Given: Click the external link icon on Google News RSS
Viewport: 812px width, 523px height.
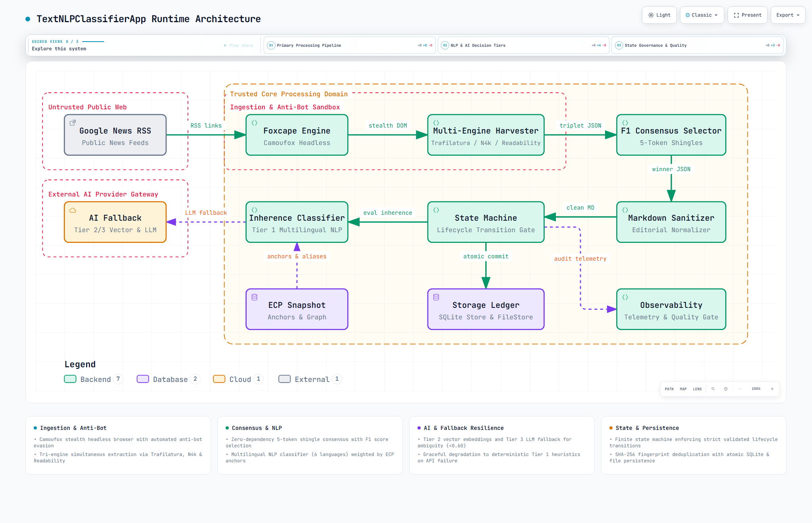Looking at the screenshot, I should pos(73,123).
